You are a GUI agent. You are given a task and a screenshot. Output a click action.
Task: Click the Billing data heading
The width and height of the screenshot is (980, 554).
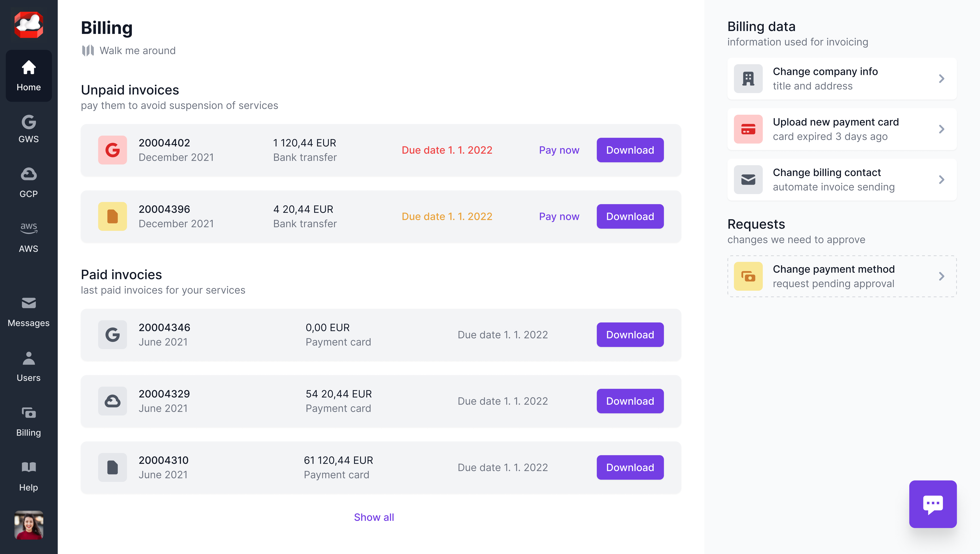coord(761,26)
